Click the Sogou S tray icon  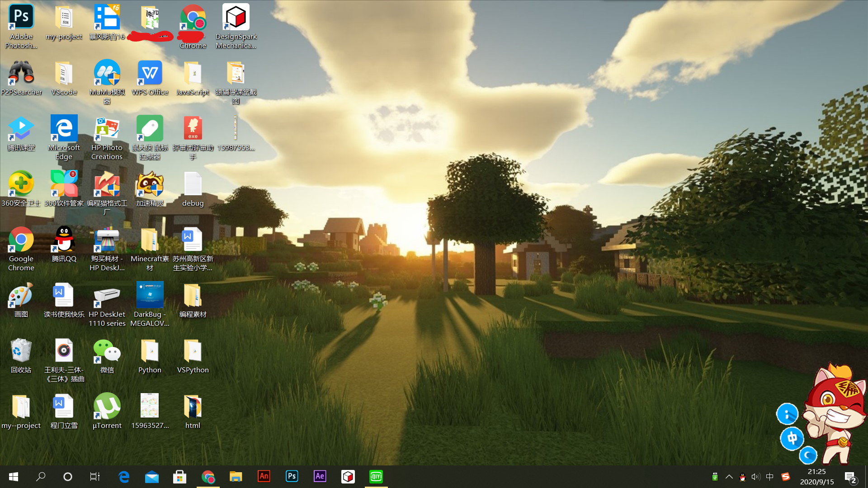[786, 477]
